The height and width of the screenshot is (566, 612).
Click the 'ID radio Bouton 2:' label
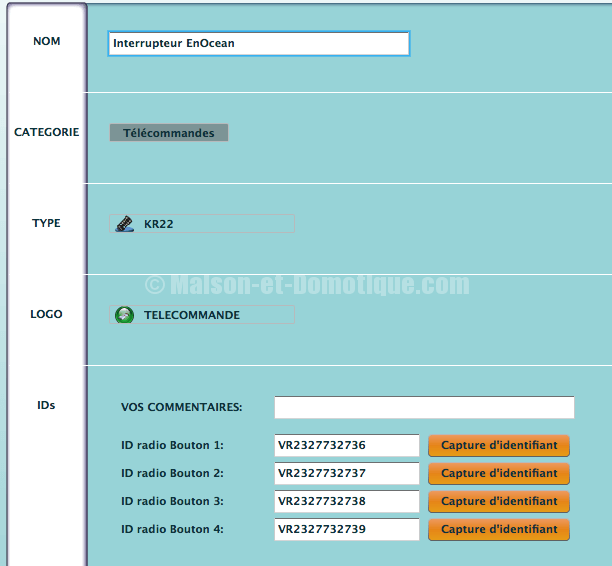pyautogui.click(x=172, y=473)
